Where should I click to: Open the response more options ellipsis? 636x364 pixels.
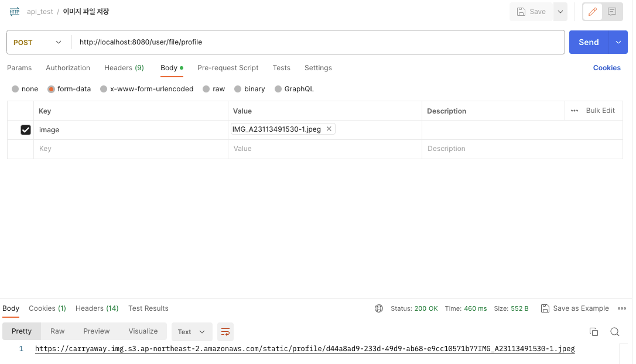622,308
